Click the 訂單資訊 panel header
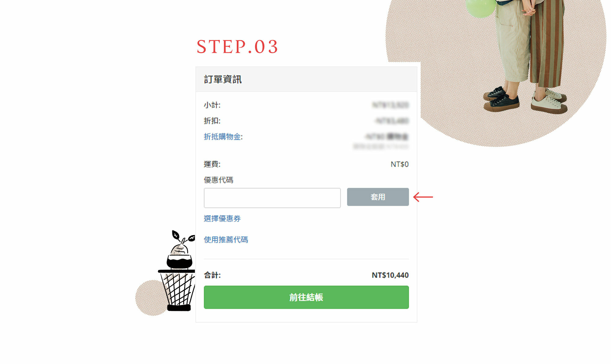The height and width of the screenshot is (364, 611). (306, 79)
